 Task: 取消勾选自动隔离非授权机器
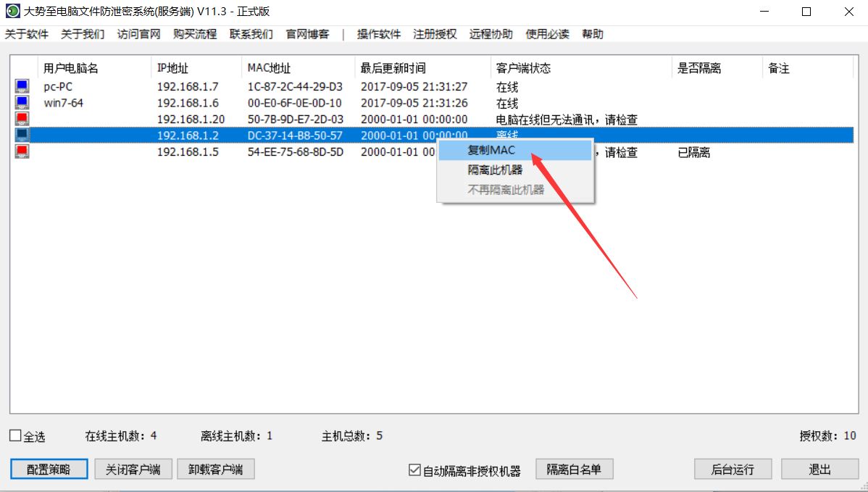point(415,469)
